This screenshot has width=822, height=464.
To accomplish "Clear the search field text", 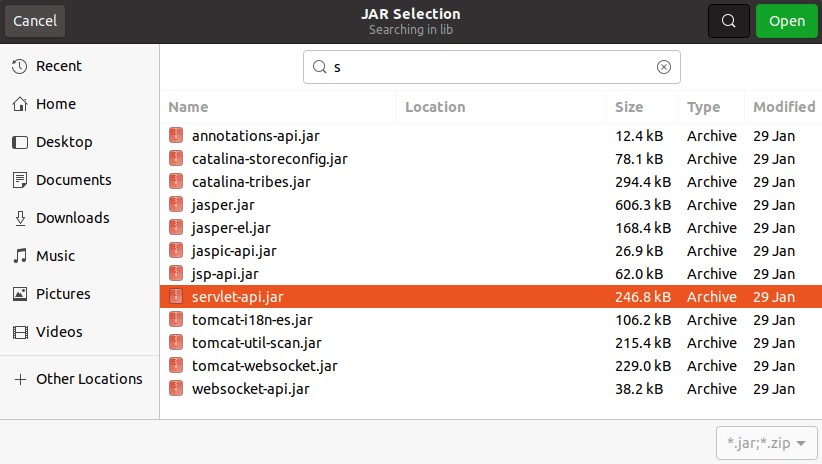I will tap(663, 67).
